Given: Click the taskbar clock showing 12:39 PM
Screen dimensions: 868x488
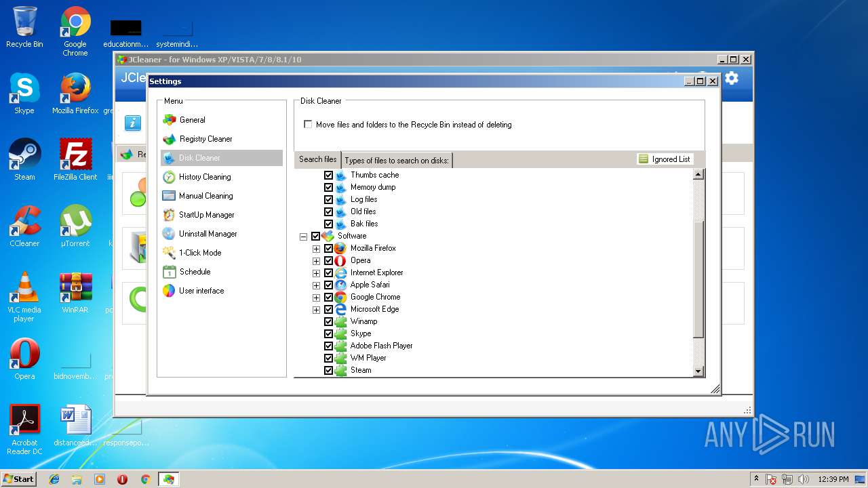Looking at the screenshot, I should (x=833, y=479).
